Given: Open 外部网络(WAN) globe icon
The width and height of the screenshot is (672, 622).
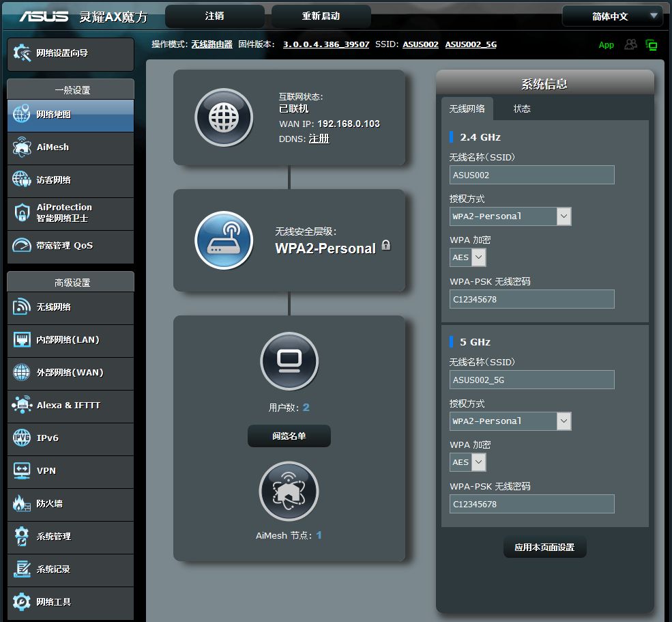Looking at the screenshot, I should [21, 372].
